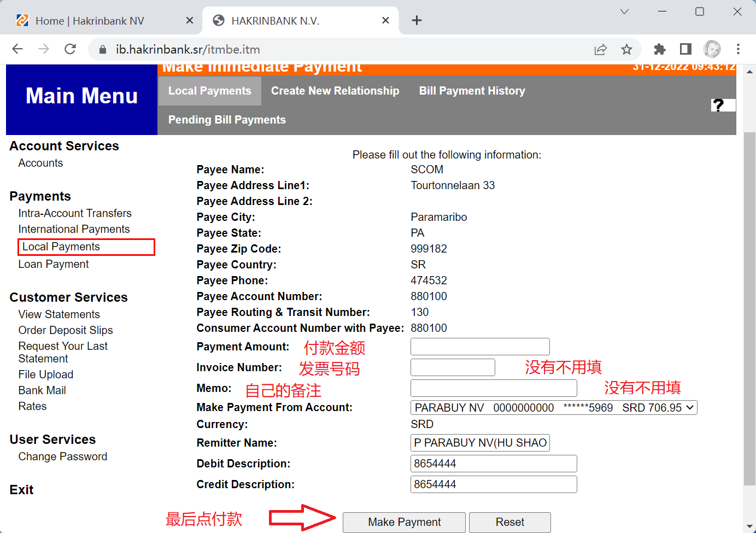Expand the Make Payment From Account dropdown
This screenshot has width=756, height=533.
click(x=553, y=408)
